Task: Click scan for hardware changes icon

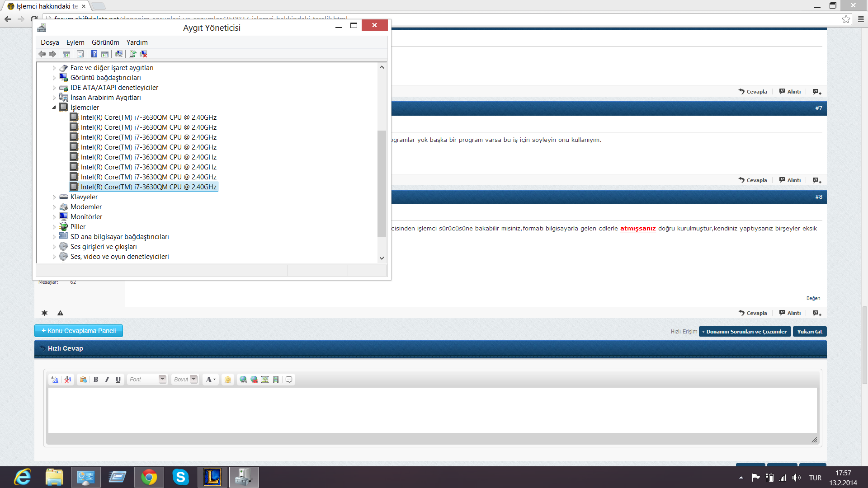Action: 119,54
